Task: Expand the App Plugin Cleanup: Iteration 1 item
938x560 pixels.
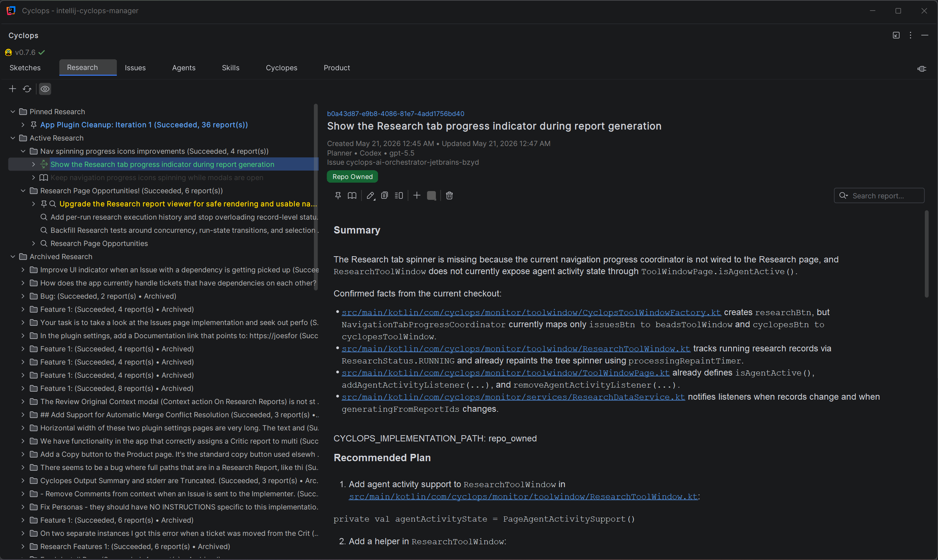Action: (x=23, y=124)
